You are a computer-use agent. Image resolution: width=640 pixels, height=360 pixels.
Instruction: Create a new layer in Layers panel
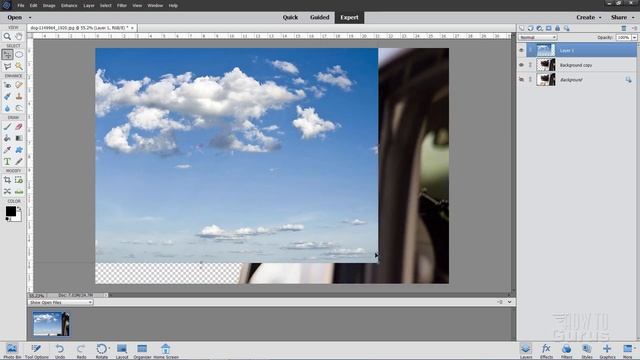[522, 28]
